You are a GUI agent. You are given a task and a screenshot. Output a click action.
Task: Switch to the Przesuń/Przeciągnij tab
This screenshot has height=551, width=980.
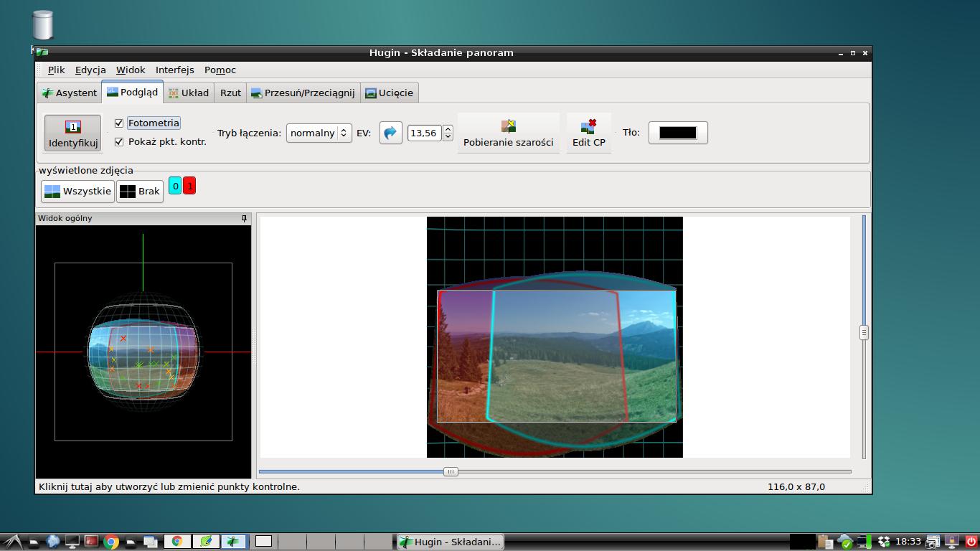[x=303, y=93]
